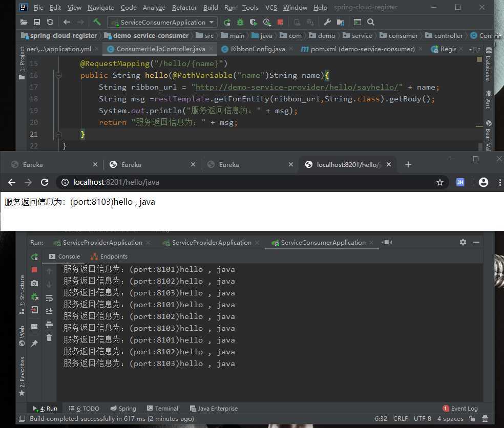Open the Database tool window
Screen dimensions: 504x428
tap(488, 65)
